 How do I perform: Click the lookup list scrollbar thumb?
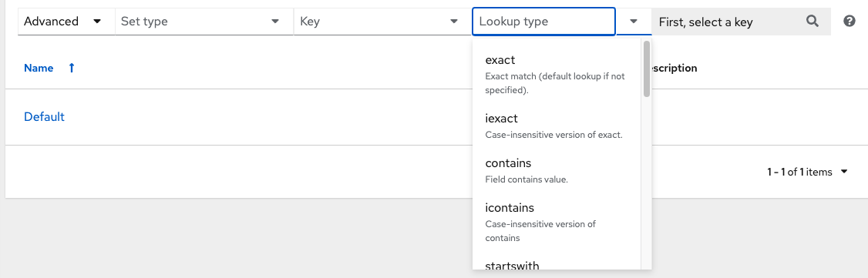[x=647, y=69]
